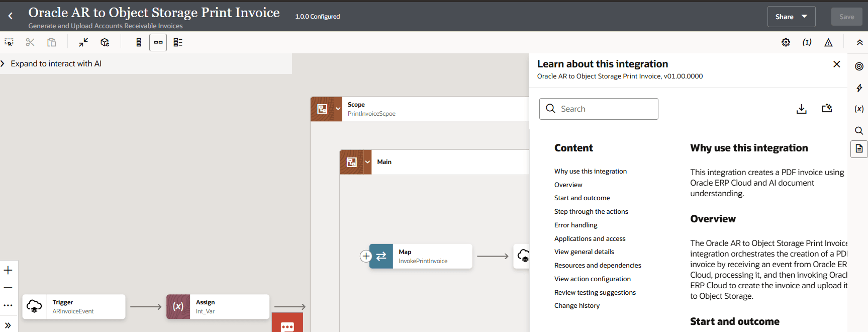The width and height of the screenshot is (868, 332).
Task: Jump to 'Error handling' in Content list
Action: point(575,225)
